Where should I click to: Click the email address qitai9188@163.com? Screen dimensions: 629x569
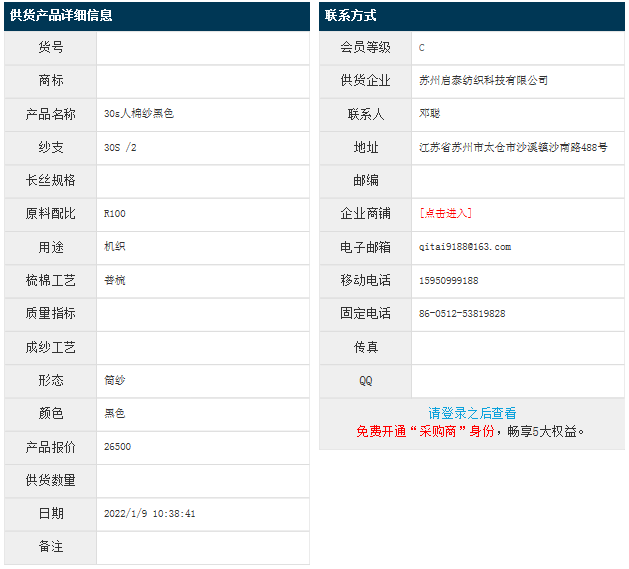(465, 247)
